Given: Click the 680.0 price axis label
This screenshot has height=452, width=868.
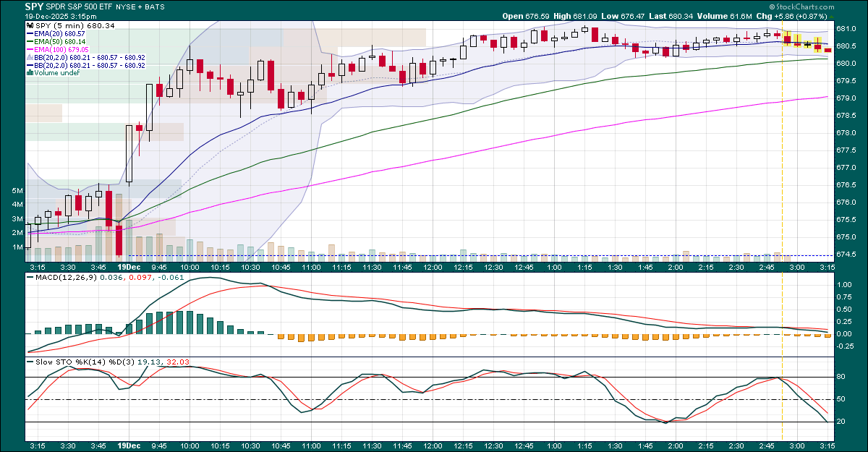Looking at the screenshot, I should (x=847, y=64).
